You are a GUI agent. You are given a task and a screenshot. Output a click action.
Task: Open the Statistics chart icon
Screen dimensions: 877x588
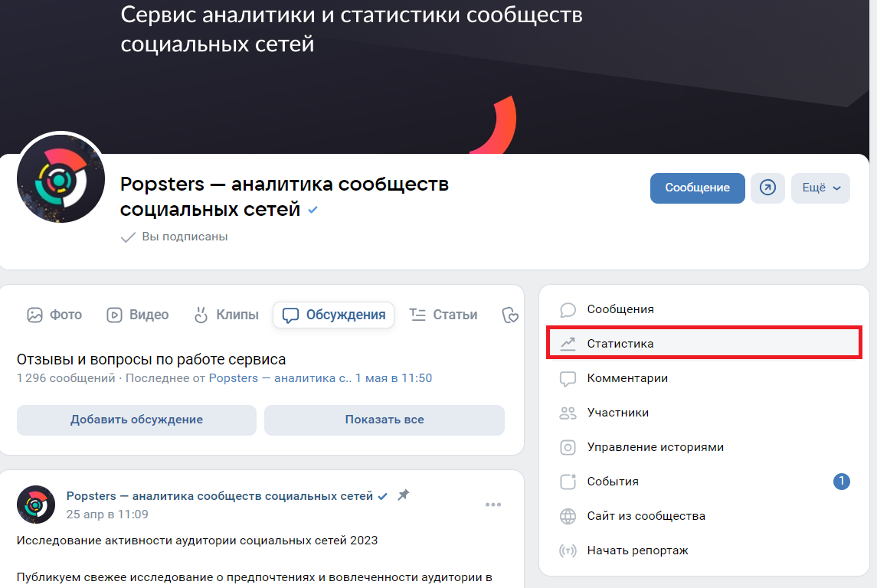click(x=568, y=344)
